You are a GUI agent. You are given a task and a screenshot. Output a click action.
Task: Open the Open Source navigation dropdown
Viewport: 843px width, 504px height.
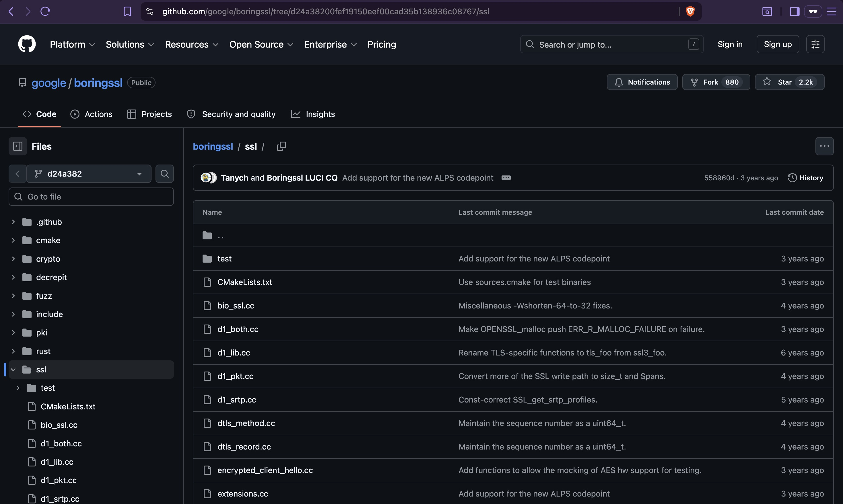[261, 44]
